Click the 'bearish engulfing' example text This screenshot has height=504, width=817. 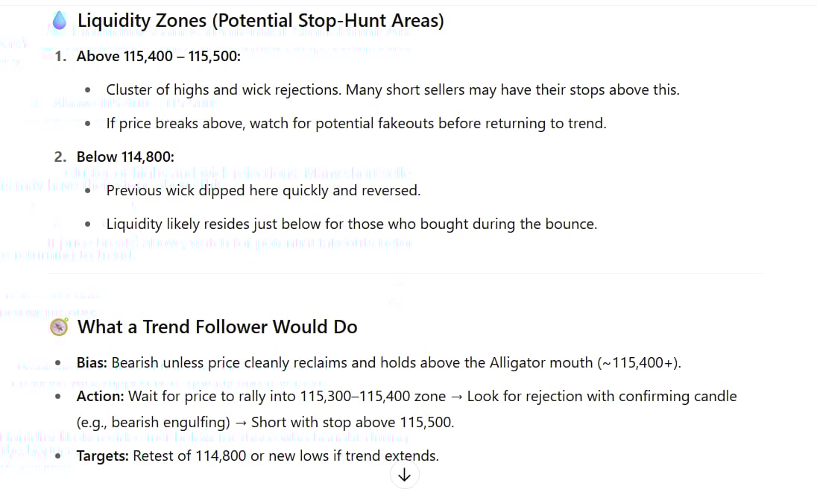pyautogui.click(x=168, y=422)
